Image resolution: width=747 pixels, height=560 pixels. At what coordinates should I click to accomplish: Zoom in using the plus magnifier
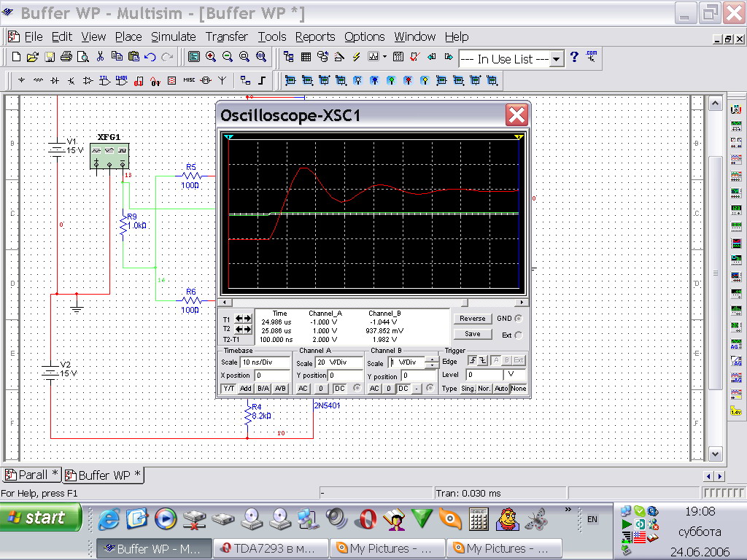click(211, 57)
